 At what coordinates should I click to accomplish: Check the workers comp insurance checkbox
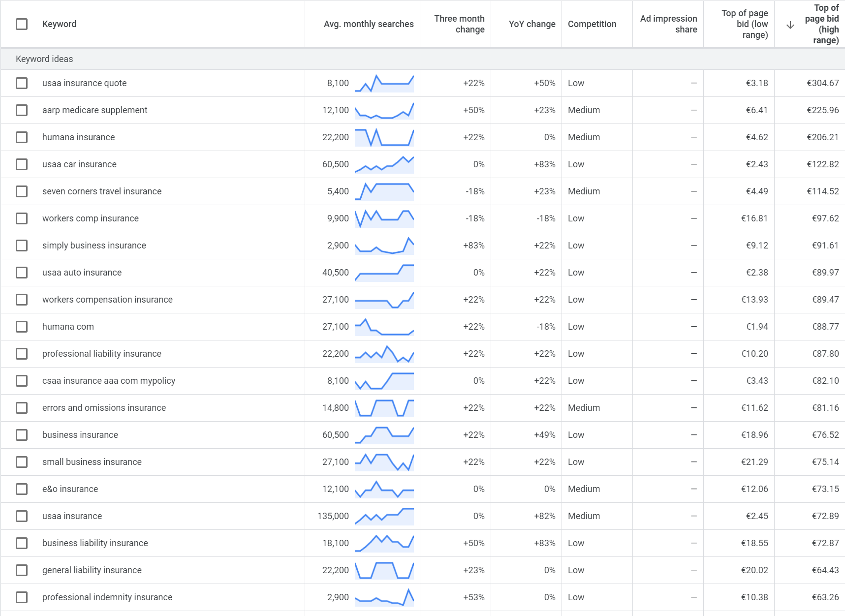[x=22, y=218]
